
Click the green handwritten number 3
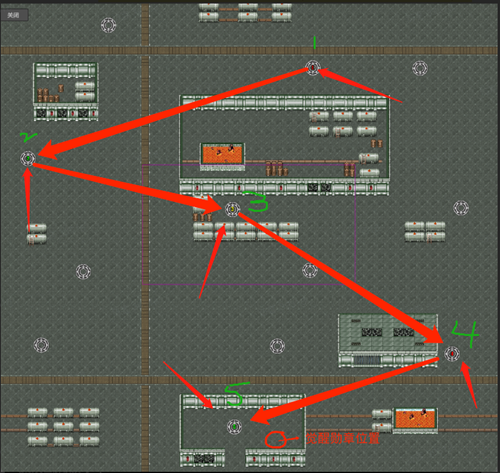pyautogui.click(x=257, y=202)
